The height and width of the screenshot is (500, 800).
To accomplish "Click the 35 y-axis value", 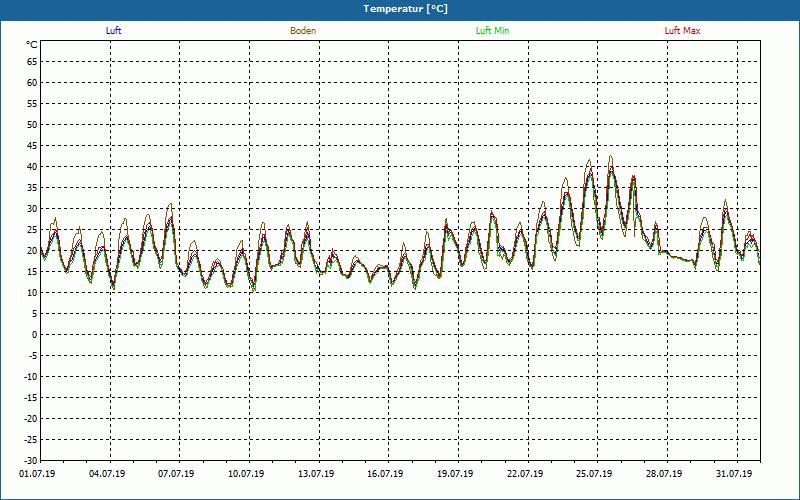I will point(32,188).
